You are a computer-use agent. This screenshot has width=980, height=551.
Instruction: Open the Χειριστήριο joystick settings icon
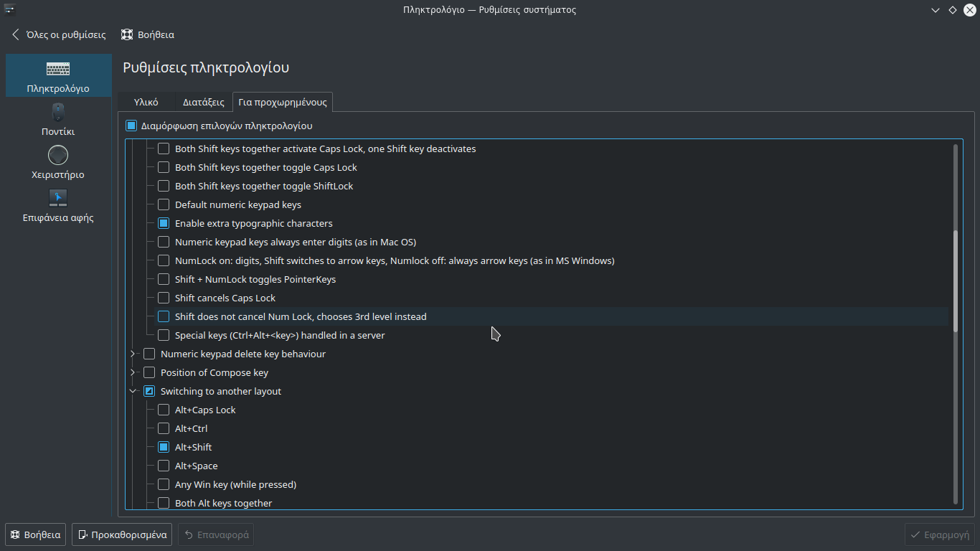(x=58, y=155)
